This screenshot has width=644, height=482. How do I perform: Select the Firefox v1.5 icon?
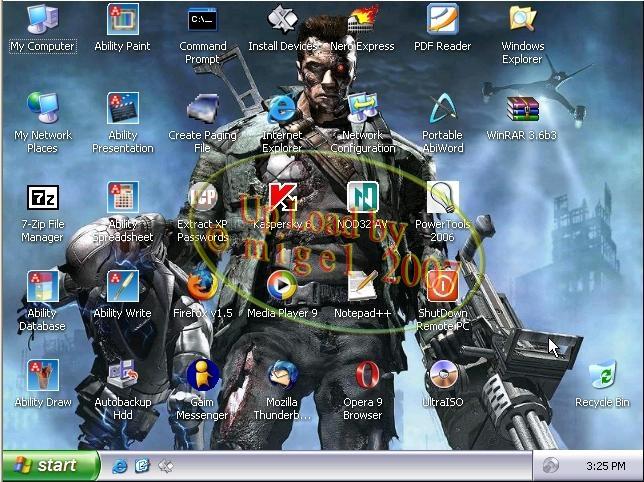pyautogui.click(x=202, y=286)
